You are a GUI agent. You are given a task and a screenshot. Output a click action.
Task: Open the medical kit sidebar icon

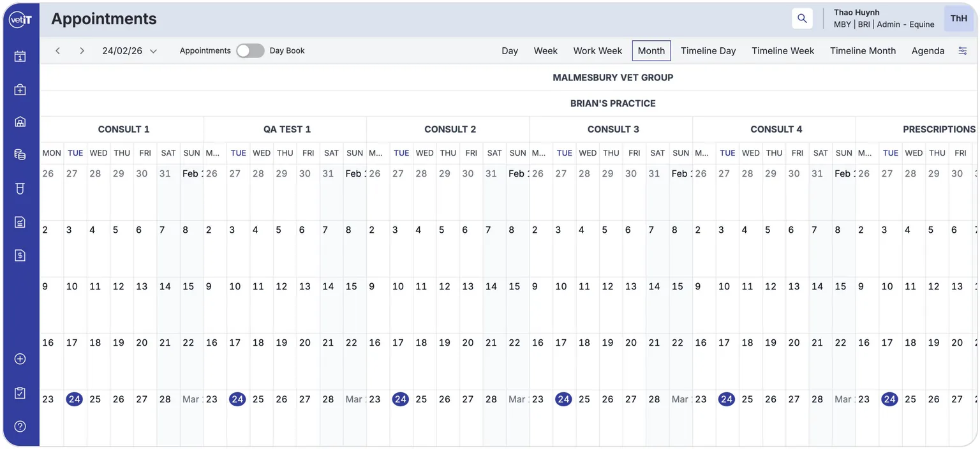pyautogui.click(x=20, y=90)
